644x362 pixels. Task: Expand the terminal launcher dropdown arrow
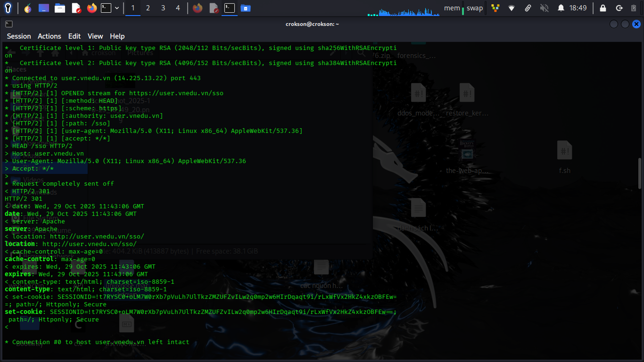coord(117,8)
